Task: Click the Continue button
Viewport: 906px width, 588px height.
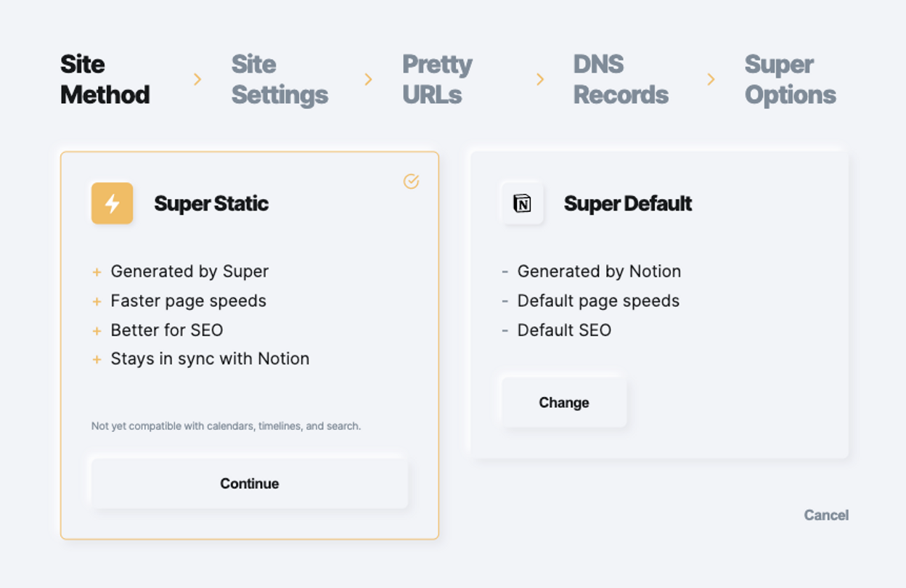Action: [249, 483]
